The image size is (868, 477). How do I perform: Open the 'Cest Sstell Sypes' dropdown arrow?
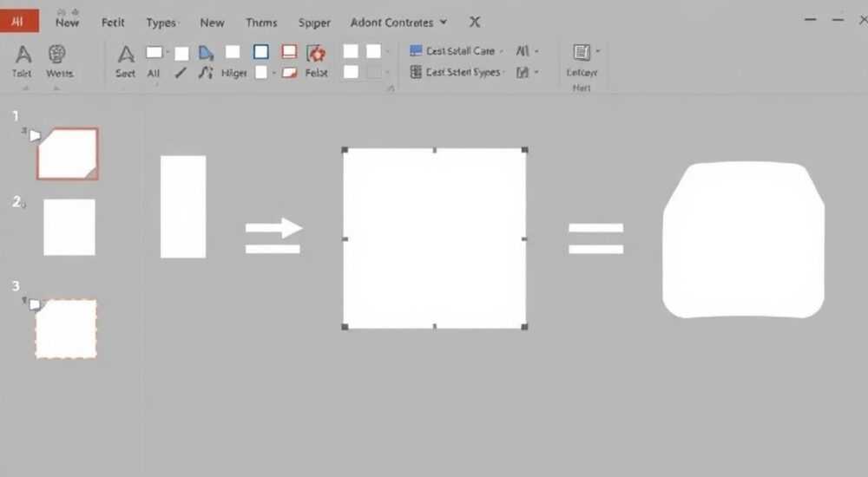[x=504, y=73]
